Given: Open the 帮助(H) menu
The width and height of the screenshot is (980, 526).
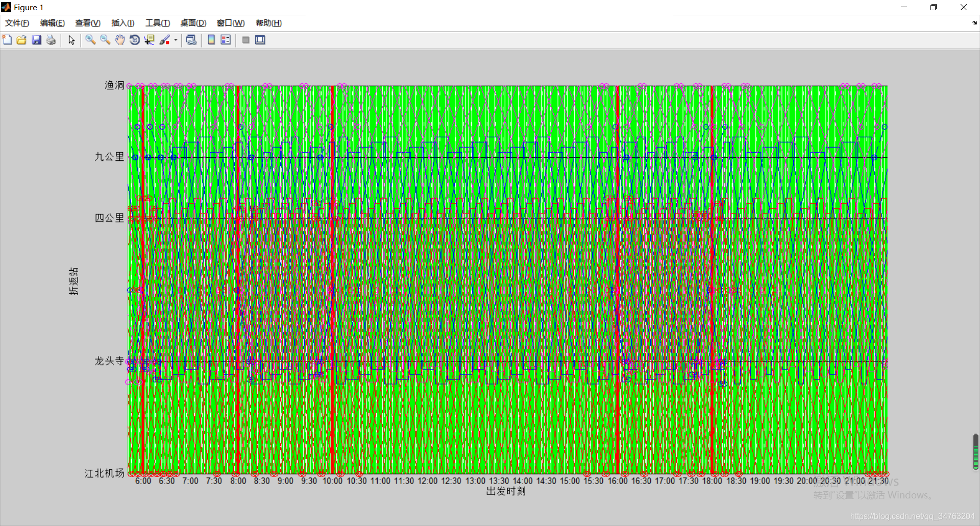Looking at the screenshot, I should [x=269, y=23].
